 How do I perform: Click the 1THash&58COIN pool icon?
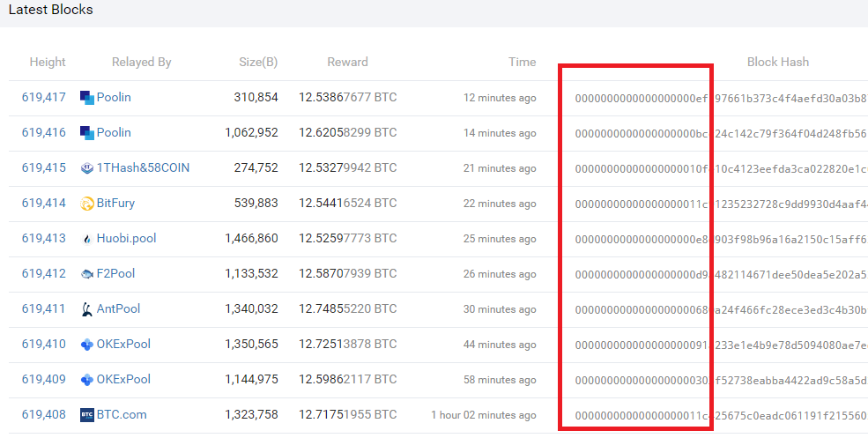[x=87, y=168]
